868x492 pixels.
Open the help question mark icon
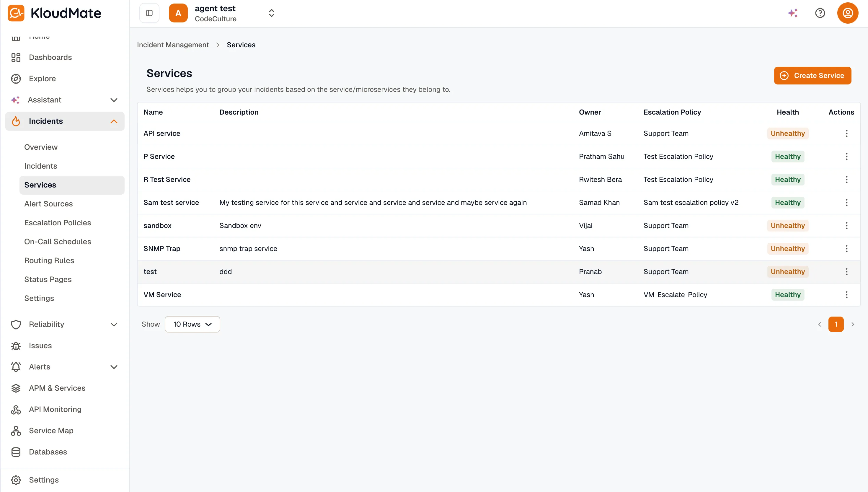tap(820, 13)
